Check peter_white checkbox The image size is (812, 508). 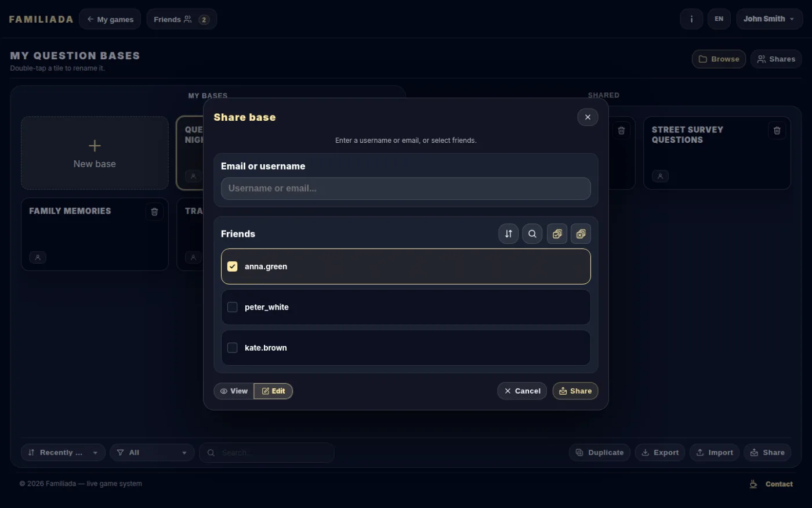click(x=233, y=307)
